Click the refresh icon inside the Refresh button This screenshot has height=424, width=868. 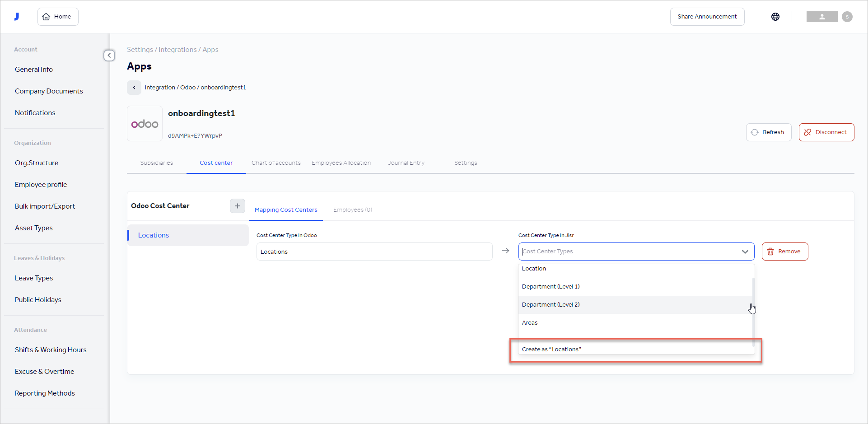pos(755,132)
